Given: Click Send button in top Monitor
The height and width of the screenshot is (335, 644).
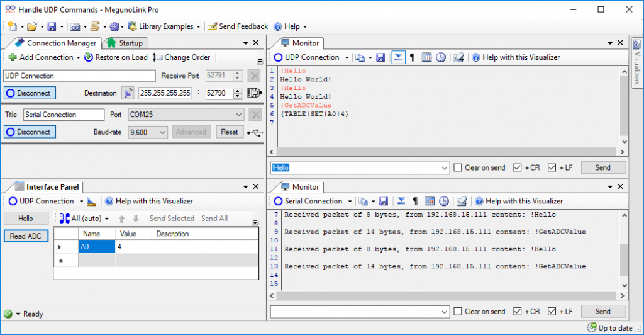Looking at the screenshot, I should 603,167.
